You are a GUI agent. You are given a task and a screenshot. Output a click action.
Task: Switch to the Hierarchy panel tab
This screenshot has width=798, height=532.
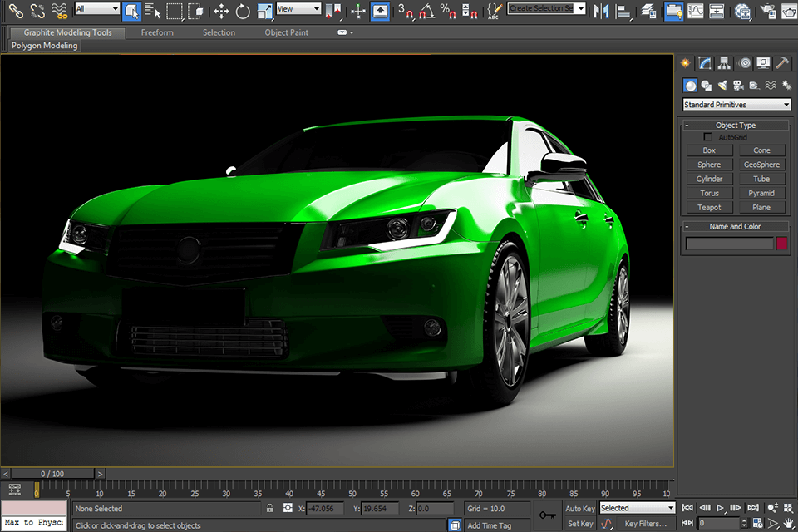724,63
